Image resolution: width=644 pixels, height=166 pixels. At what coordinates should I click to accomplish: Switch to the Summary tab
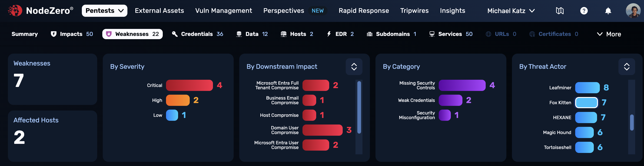(24, 34)
